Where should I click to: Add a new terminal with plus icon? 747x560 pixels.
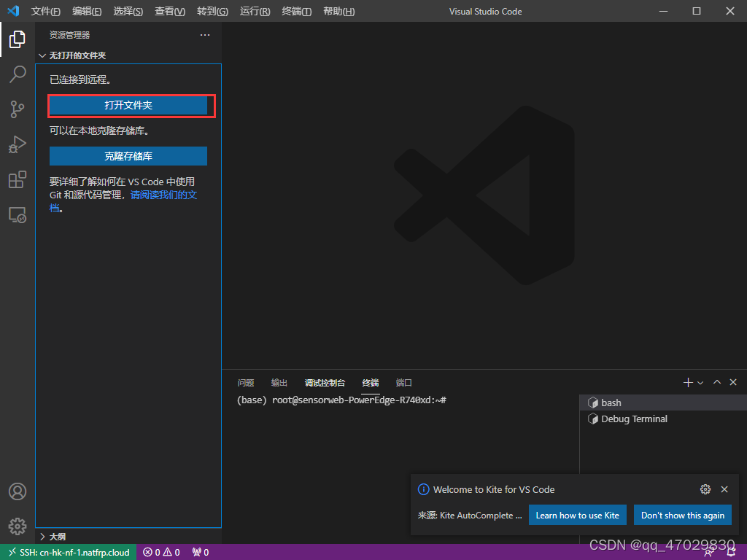click(687, 382)
